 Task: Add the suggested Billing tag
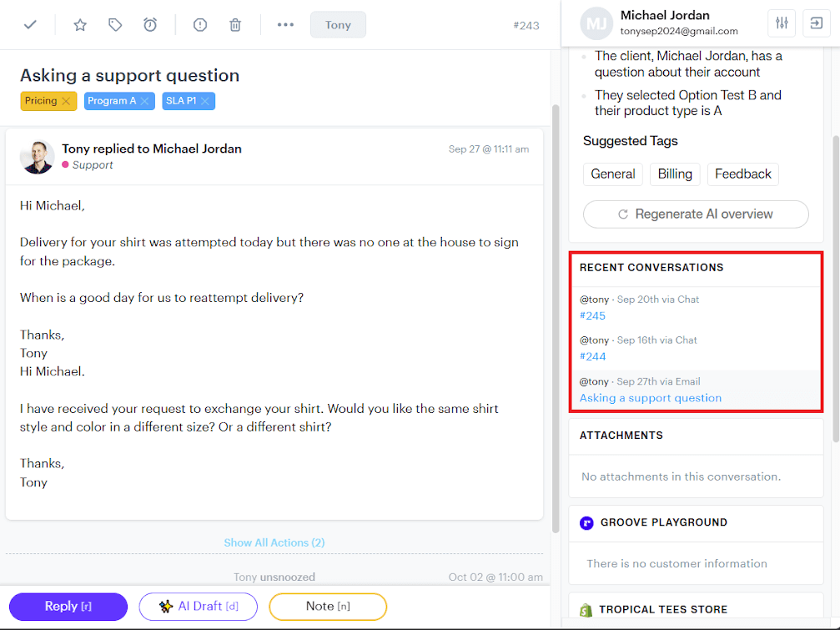click(x=674, y=174)
